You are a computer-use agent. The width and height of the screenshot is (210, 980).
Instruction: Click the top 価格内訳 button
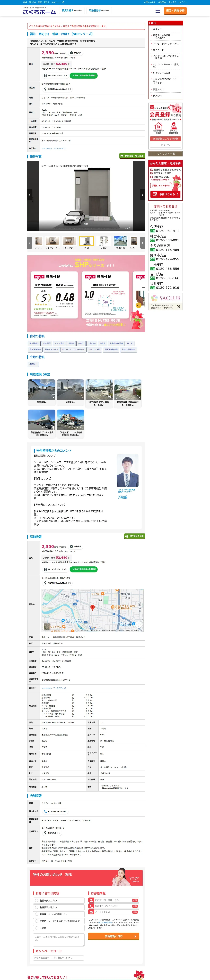pyautogui.click(x=75, y=53)
